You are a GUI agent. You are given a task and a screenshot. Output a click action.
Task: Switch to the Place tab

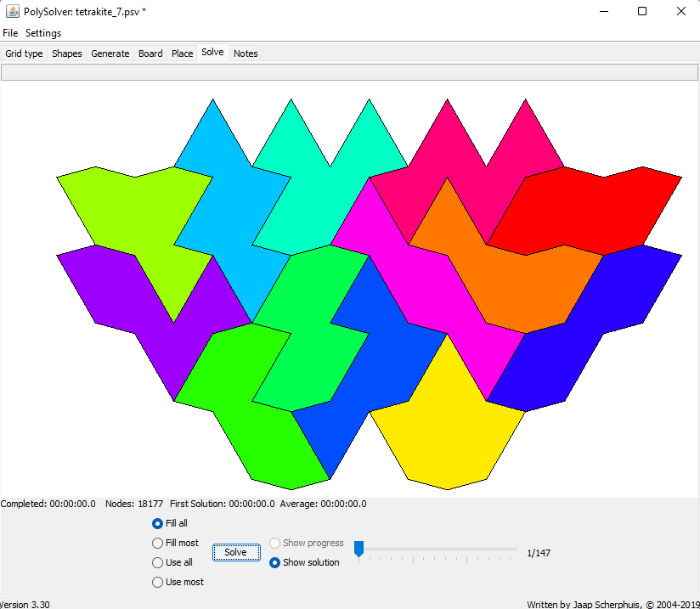182,54
